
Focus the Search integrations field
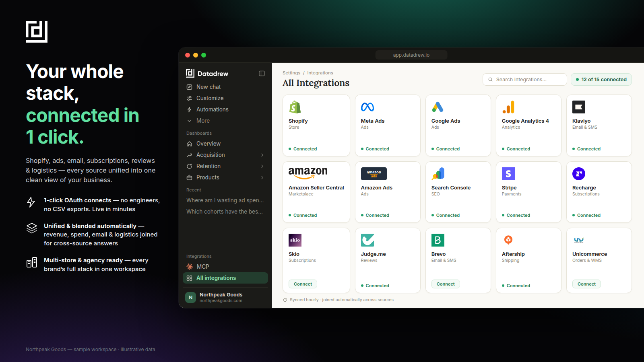[525, 80]
